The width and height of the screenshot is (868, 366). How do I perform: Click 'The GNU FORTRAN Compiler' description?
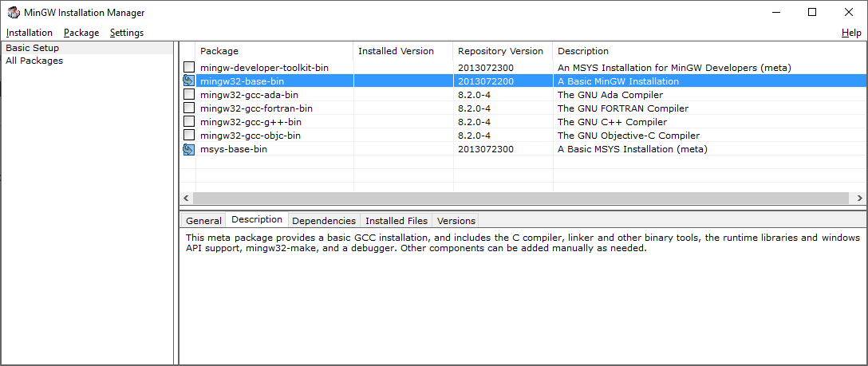pyautogui.click(x=623, y=108)
